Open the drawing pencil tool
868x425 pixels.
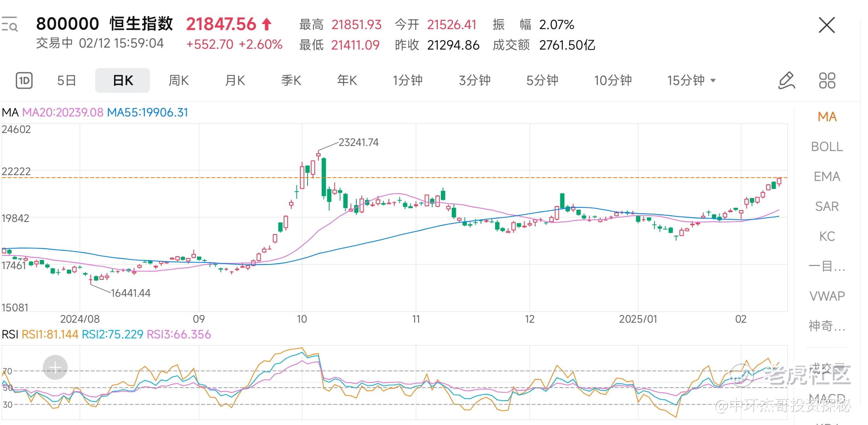786,81
